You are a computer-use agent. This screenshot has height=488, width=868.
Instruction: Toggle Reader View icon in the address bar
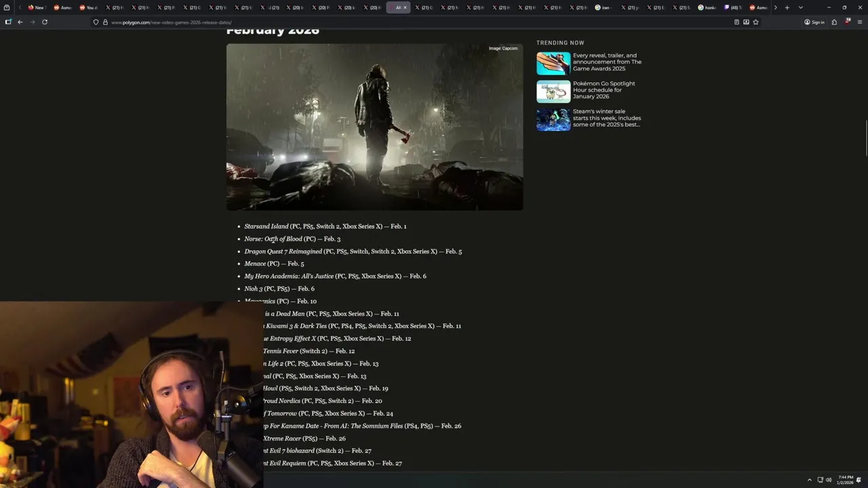point(736,22)
